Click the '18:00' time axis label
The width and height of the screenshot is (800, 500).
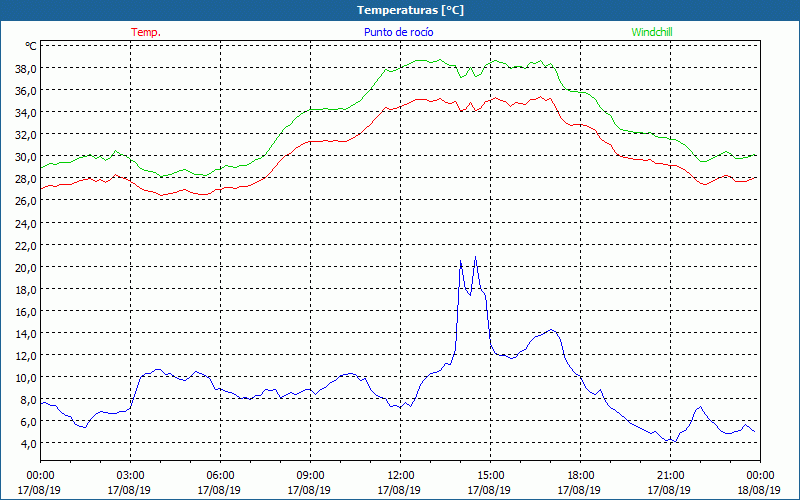coord(580,475)
